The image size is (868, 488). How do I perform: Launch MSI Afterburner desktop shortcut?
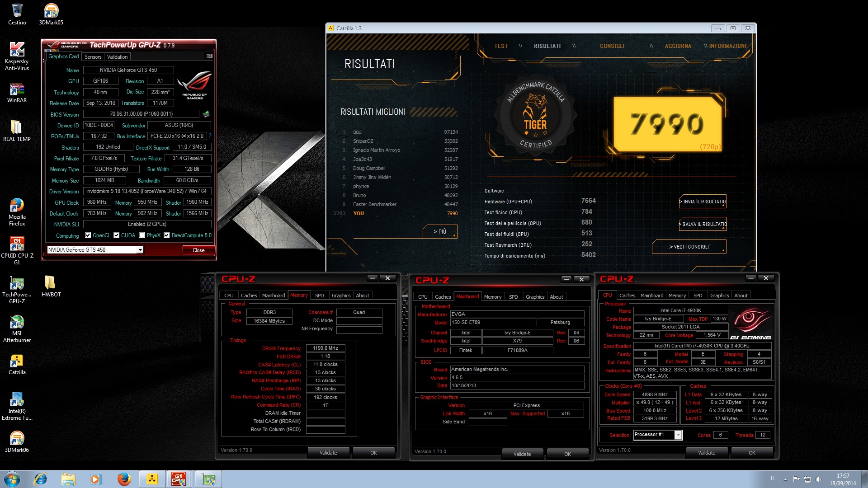(x=17, y=328)
